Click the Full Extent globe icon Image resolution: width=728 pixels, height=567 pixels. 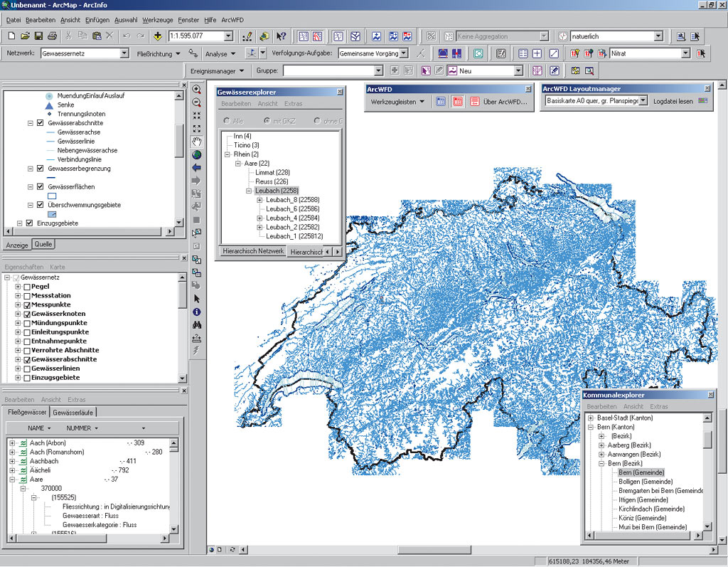[197, 154]
